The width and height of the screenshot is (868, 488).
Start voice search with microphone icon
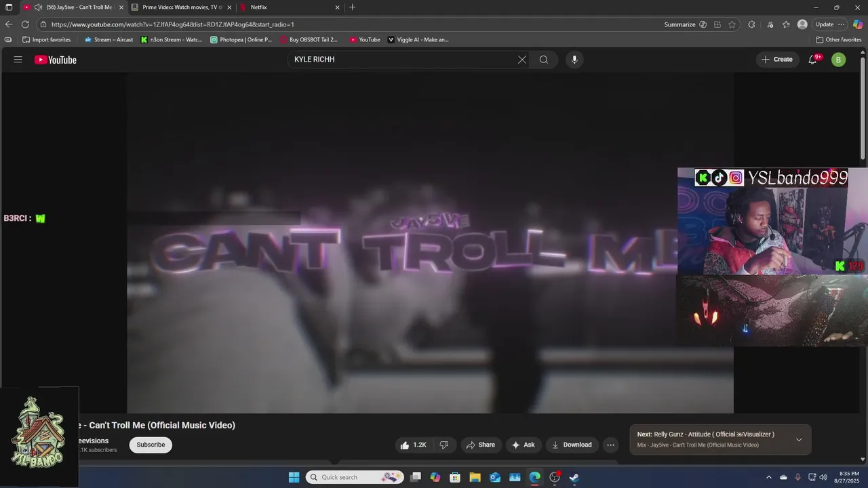pos(574,60)
